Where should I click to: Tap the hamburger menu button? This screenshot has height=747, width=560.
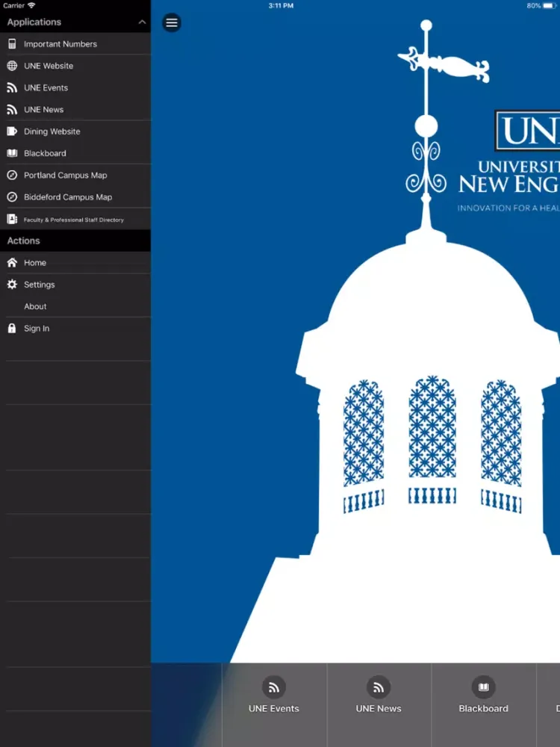(172, 22)
